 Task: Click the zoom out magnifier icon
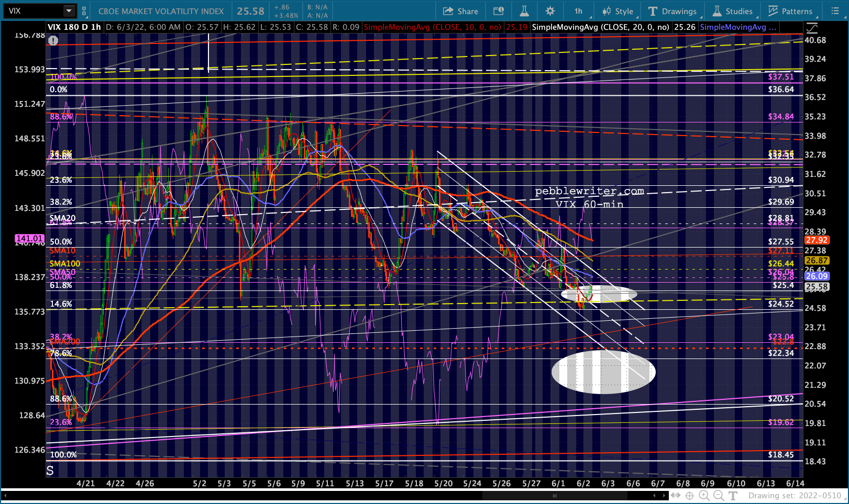(x=719, y=495)
